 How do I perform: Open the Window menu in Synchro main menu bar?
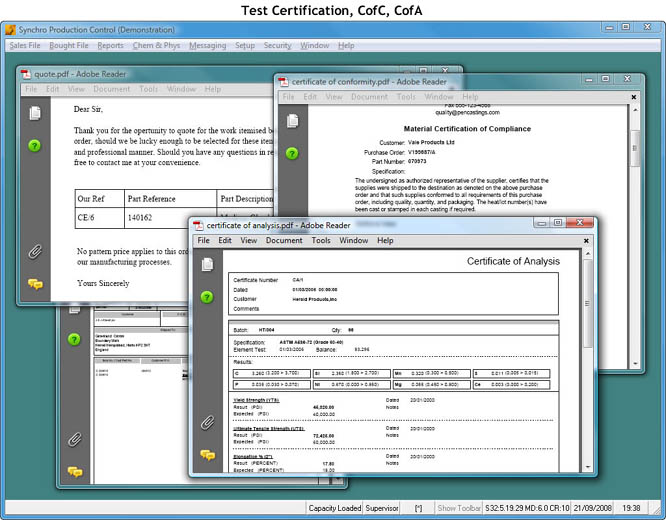pyautogui.click(x=315, y=45)
